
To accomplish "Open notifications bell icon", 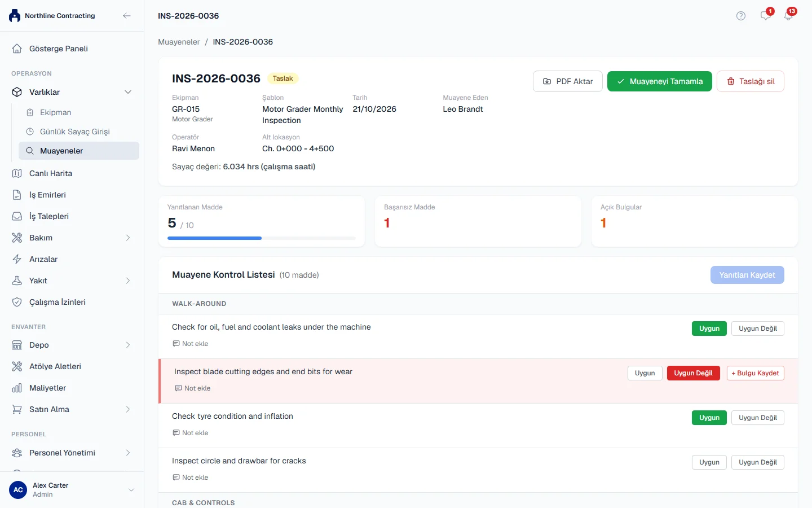I will click(788, 16).
